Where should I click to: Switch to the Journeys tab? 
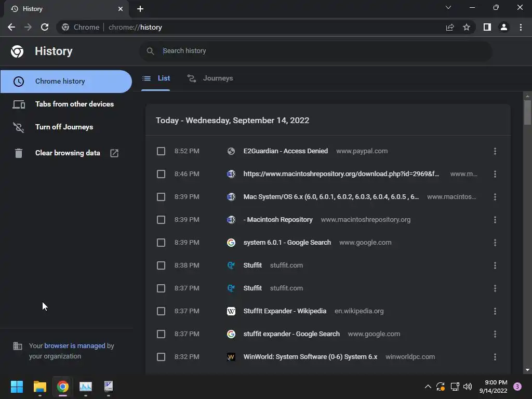210,78
